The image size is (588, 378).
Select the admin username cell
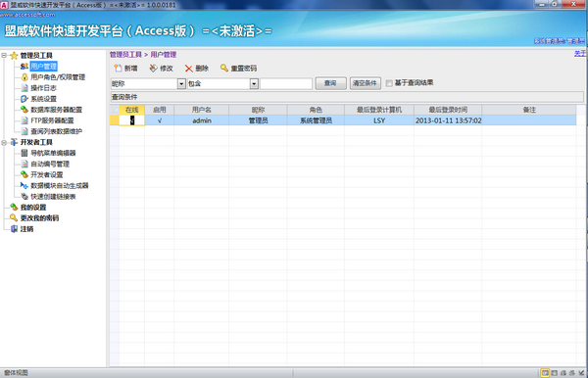coord(202,120)
